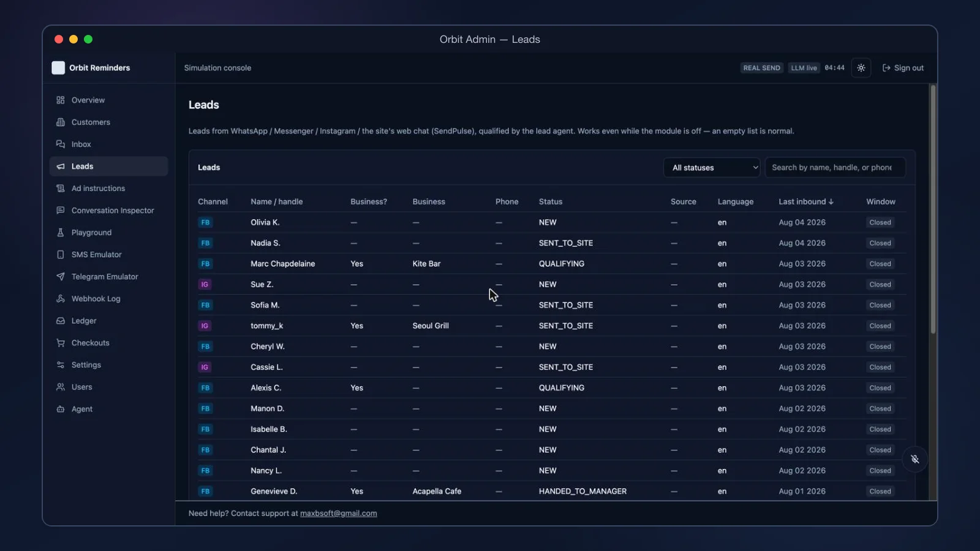The width and height of the screenshot is (980, 551).
Task: Click the maxbsoft@gmail.com support link
Action: (x=338, y=513)
